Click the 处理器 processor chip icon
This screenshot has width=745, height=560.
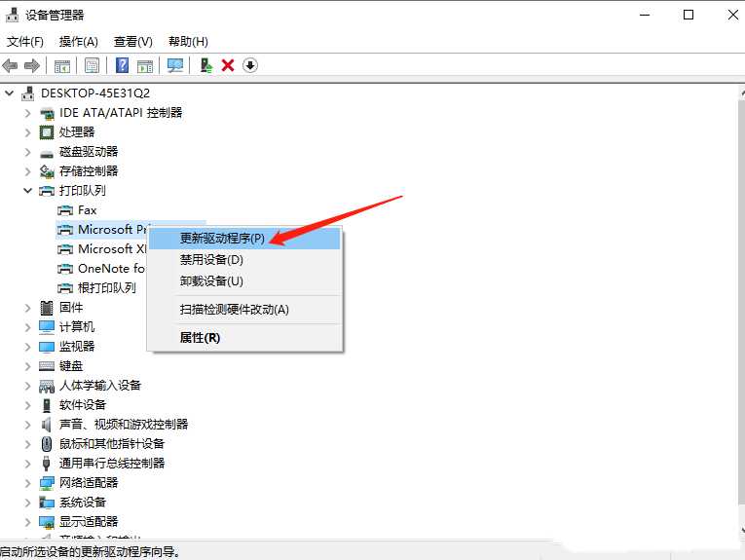click(47, 132)
